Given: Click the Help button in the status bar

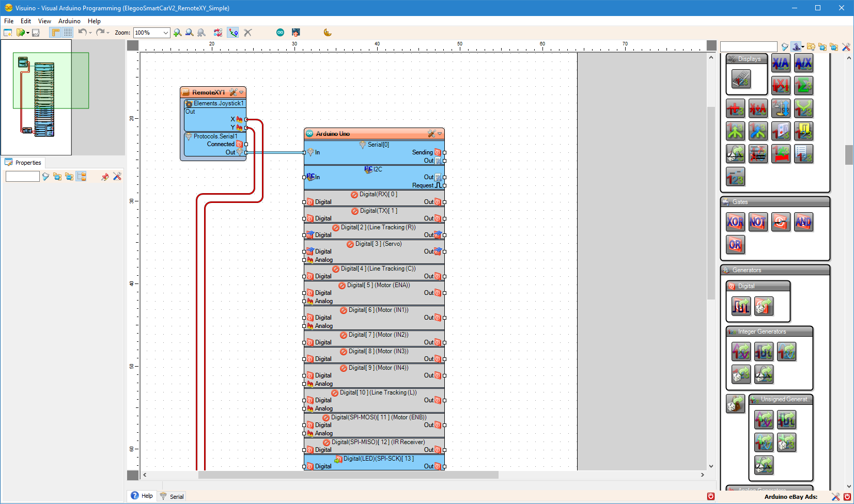Looking at the screenshot, I should click(142, 496).
